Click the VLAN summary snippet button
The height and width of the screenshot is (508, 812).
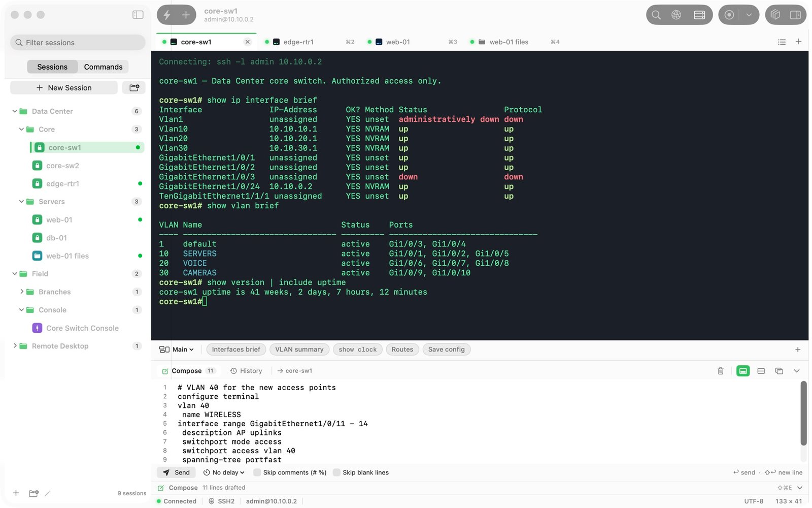(x=299, y=350)
